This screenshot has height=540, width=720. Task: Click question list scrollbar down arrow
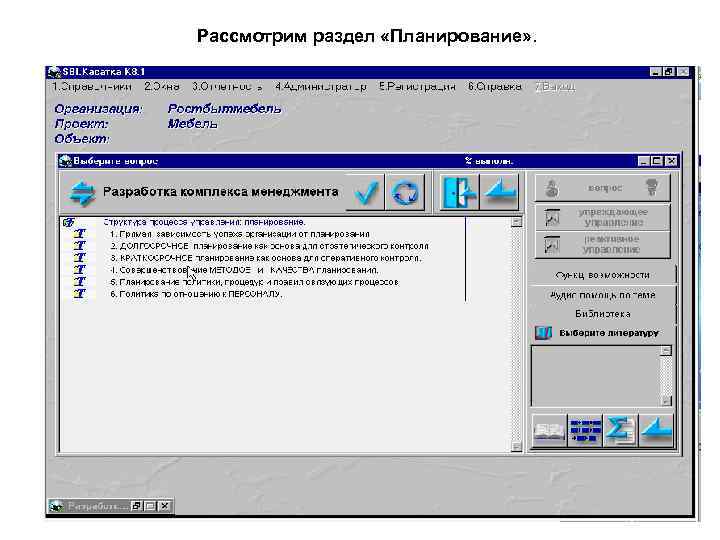(517, 446)
